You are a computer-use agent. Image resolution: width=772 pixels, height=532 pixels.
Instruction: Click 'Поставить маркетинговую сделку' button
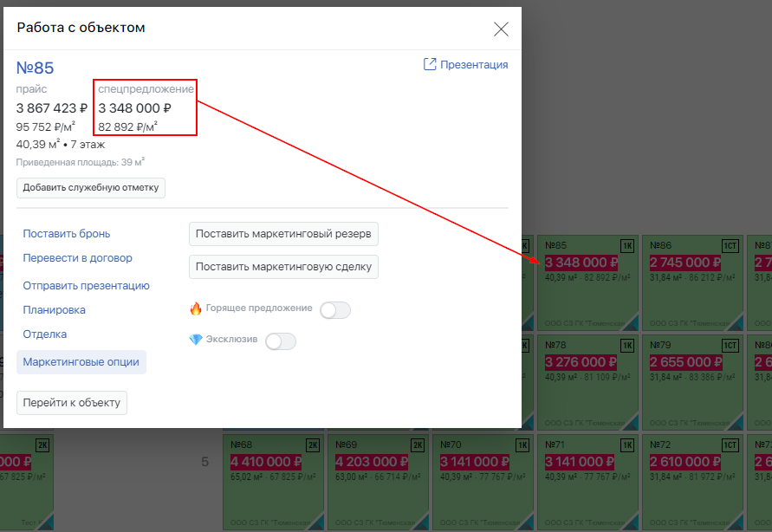tap(283, 267)
